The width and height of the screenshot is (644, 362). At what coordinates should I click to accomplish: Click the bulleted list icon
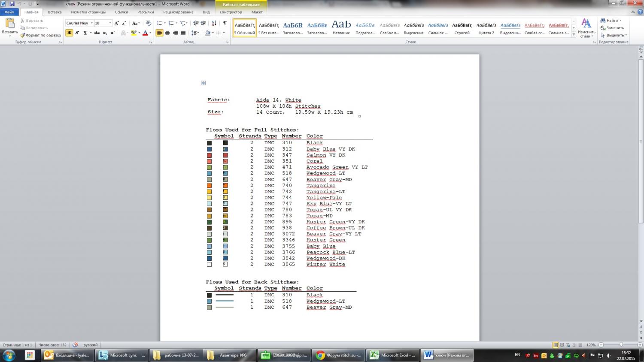pos(159,23)
